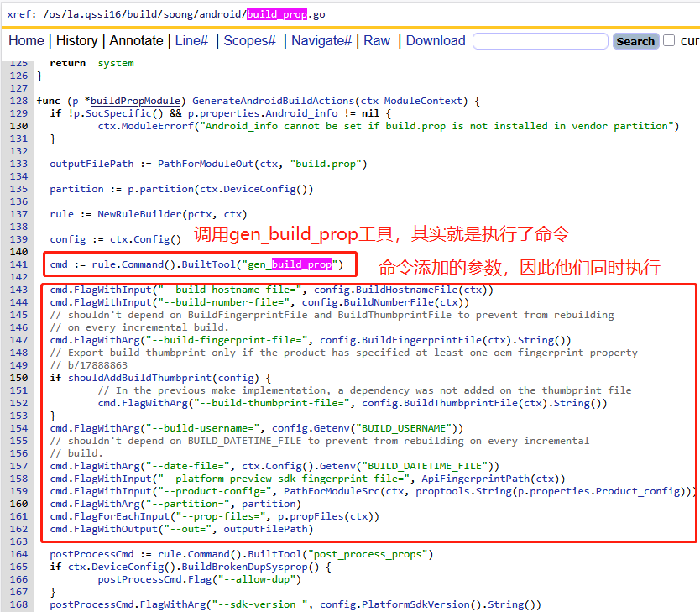The image size is (700, 612).
Task: Click the BUILD_USERNAME string literal
Action: (404, 428)
